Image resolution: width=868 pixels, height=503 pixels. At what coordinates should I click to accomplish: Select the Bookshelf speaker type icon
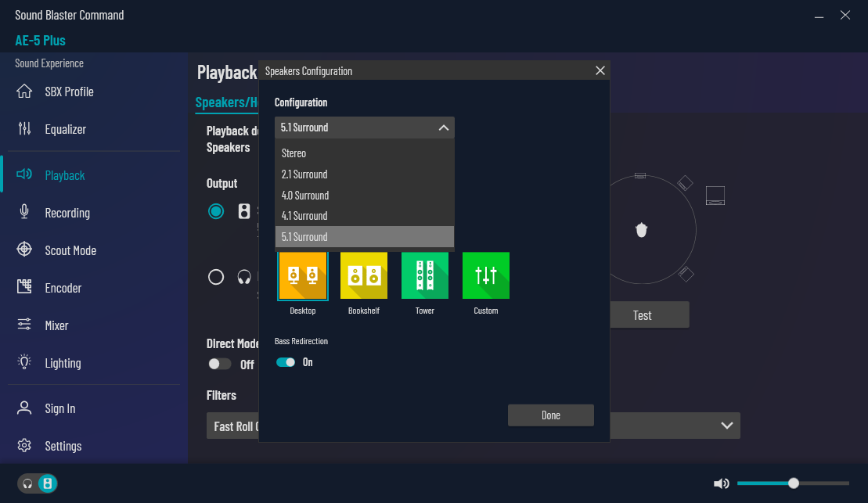[x=364, y=275]
